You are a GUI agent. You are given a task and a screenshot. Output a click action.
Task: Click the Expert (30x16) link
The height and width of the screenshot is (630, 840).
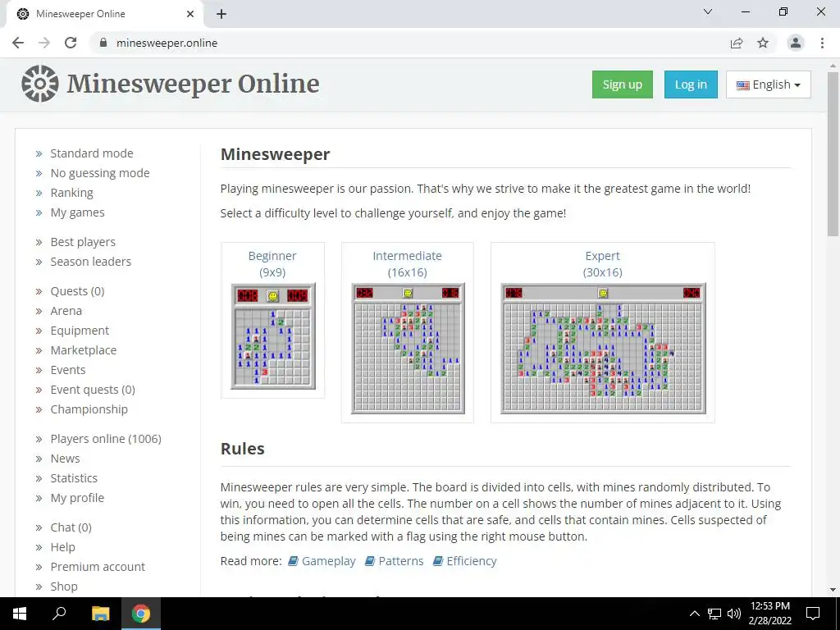(x=603, y=264)
